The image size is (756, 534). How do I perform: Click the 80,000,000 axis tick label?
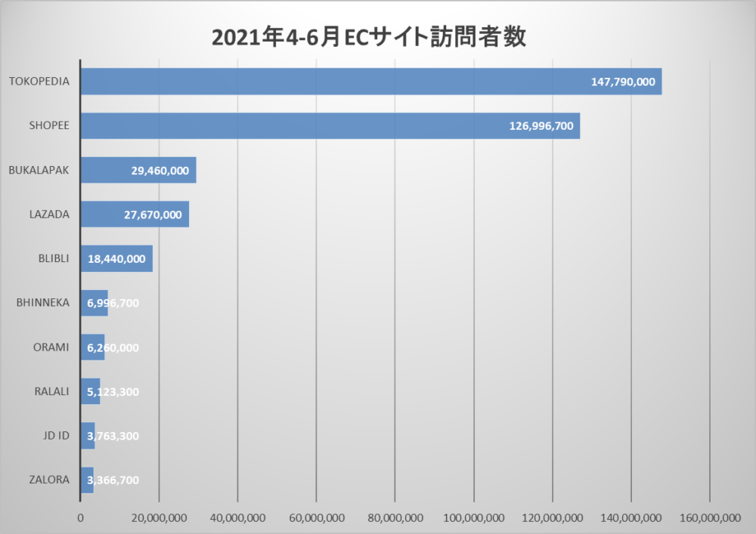tap(395, 518)
